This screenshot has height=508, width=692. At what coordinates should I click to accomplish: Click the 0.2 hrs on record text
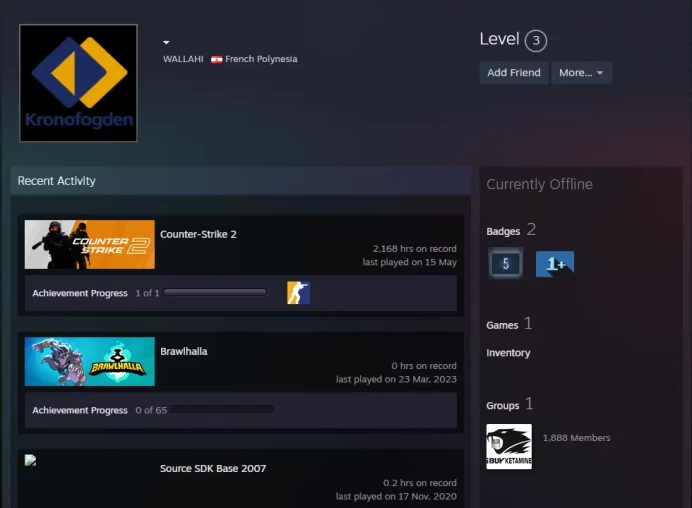click(420, 483)
